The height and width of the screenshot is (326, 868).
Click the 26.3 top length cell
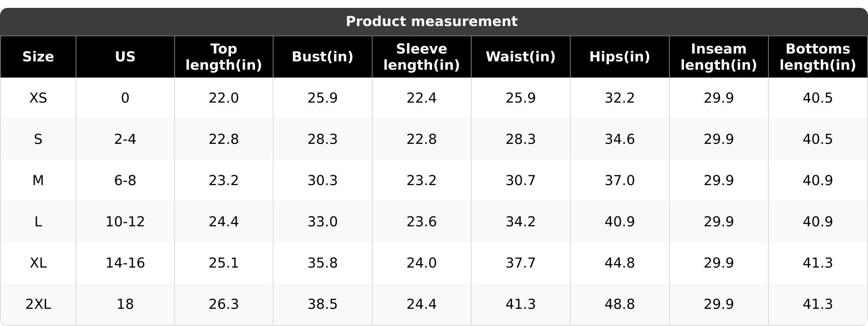[x=224, y=304]
